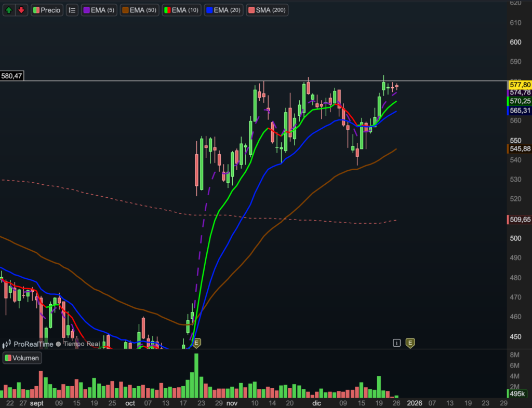The height and width of the screenshot is (408, 532).
Task: Open the Precio settings button
Action: (x=47, y=10)
